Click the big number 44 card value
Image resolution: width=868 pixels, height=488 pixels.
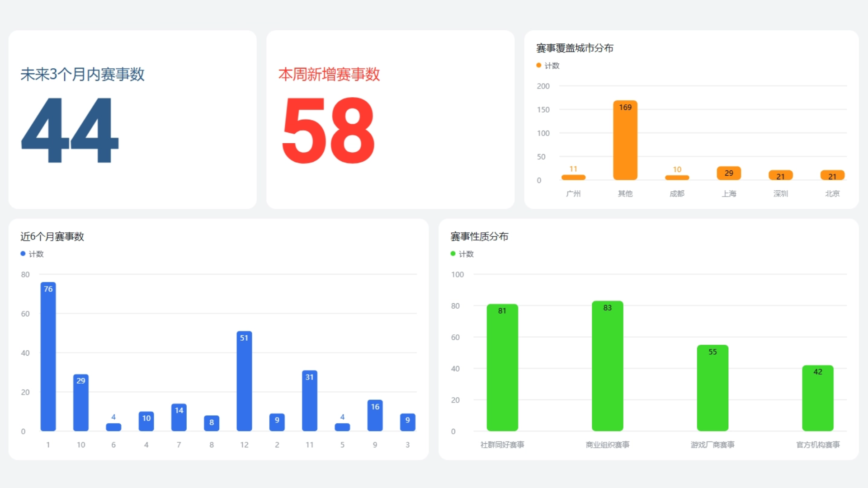[70, 130]
